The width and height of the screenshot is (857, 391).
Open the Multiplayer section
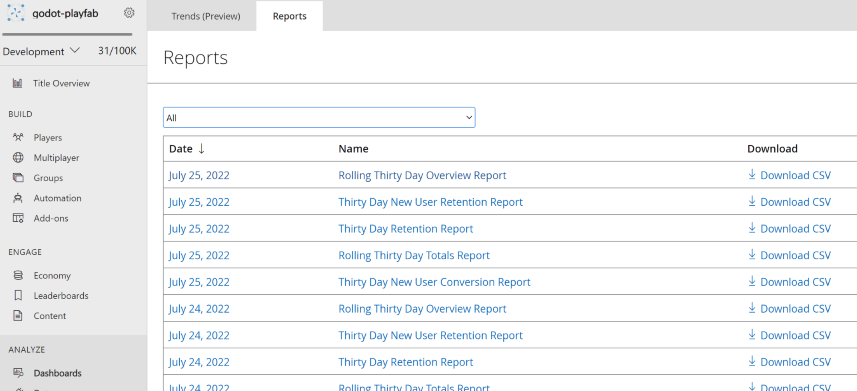pos(56,158)
